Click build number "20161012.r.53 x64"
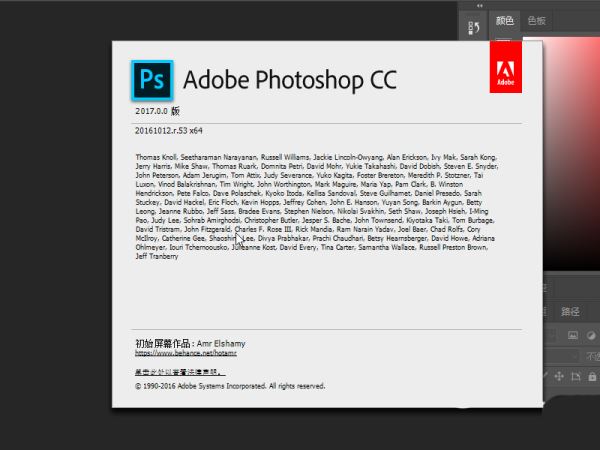Screen dimensions: 600x450 (x=169, y=130)
